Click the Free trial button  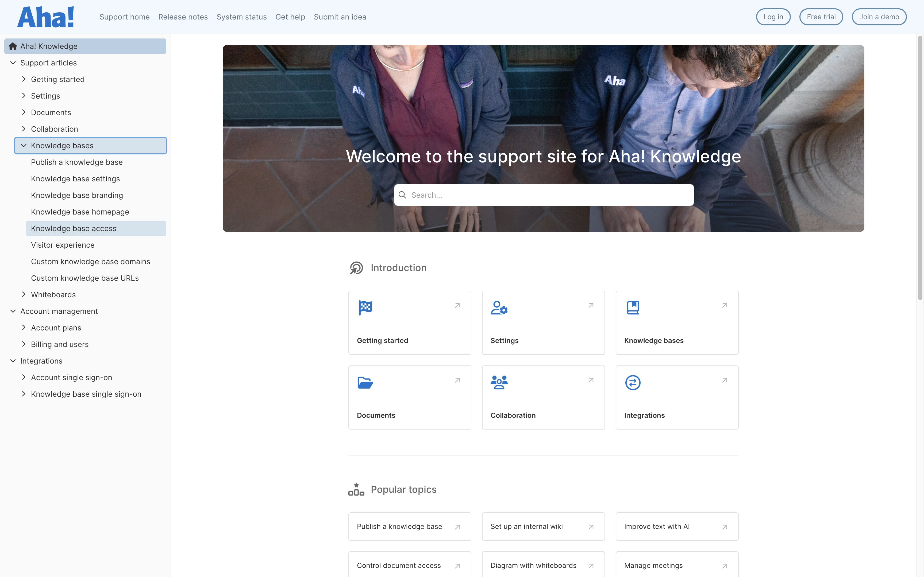821,17
